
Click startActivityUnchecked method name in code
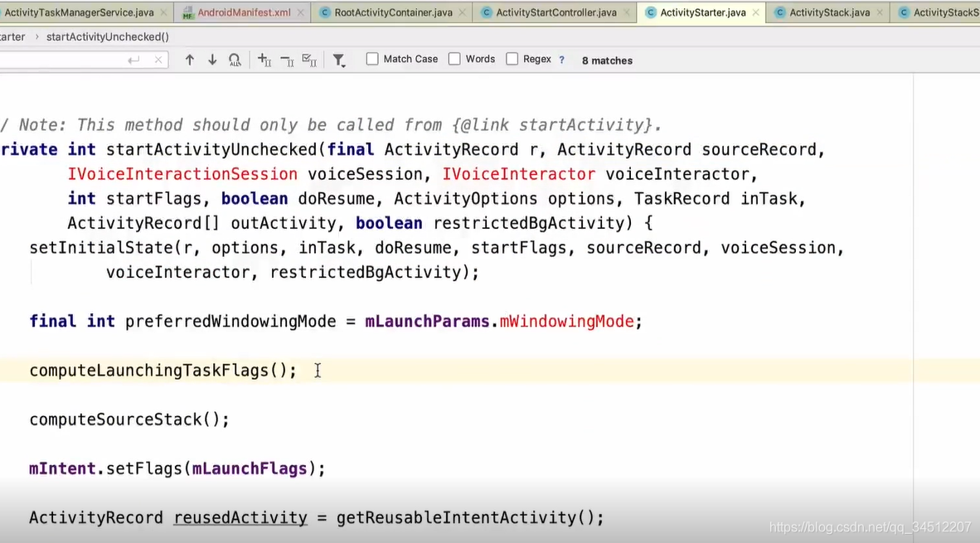click(212, 150)
